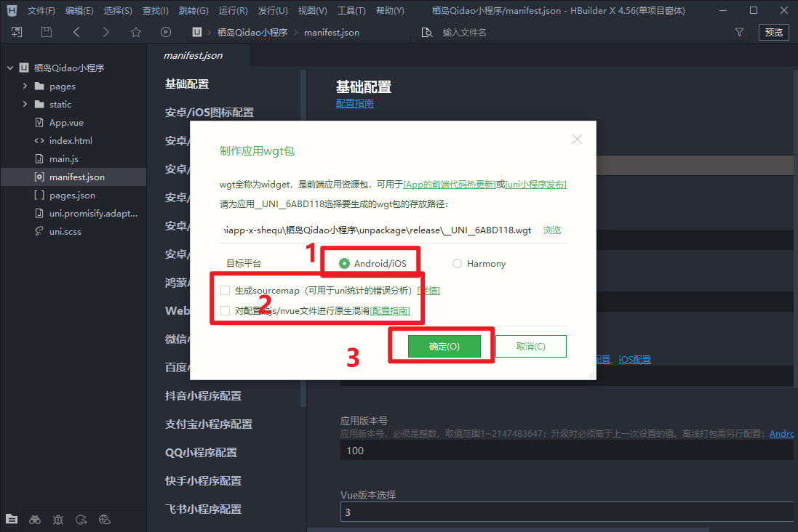Image resolution: width=798 pixels, height=532 pixels.
Task: Open the 配置指南 link under 基础配置
Action: [355, 103]
